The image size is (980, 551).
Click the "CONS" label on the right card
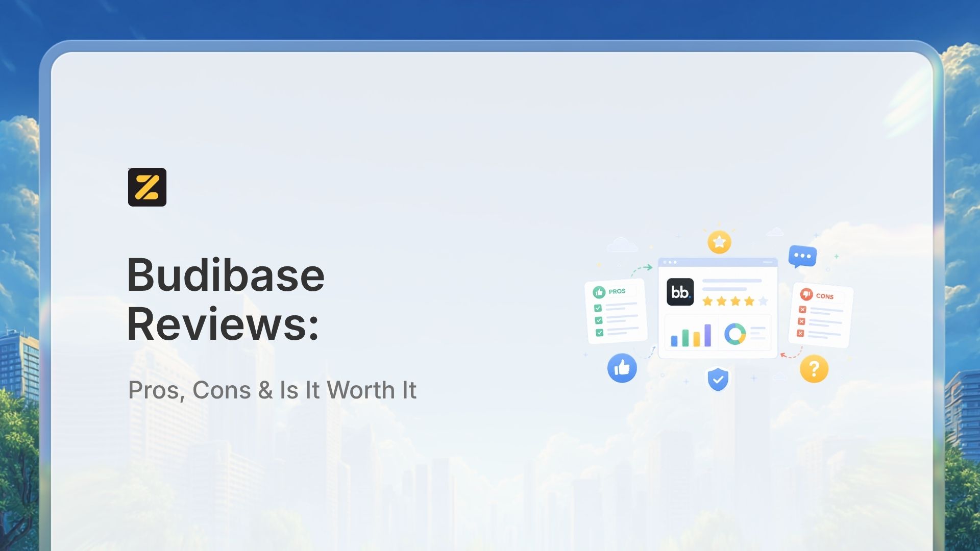pyautogui.click(x=825, y=296)
